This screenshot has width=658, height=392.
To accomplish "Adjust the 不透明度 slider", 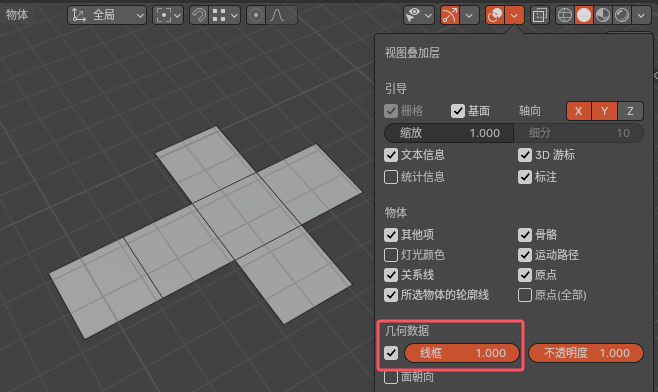I will pyautogui.click(x=586, y=353).
